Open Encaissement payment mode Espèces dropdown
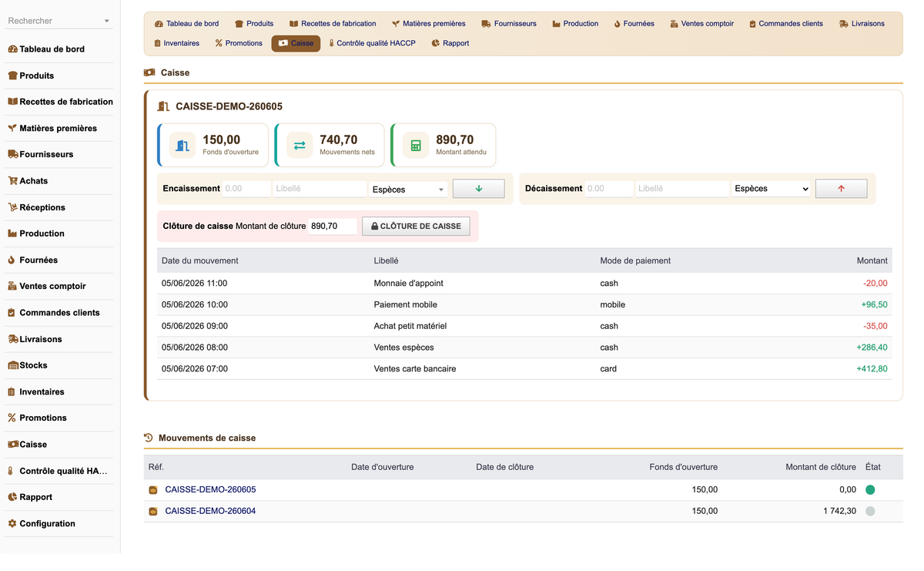924x571 pixels. 408,189
